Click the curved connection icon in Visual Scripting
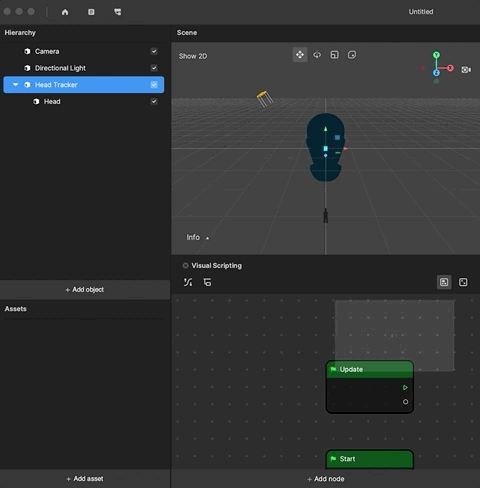 click(x=188, y=282)
